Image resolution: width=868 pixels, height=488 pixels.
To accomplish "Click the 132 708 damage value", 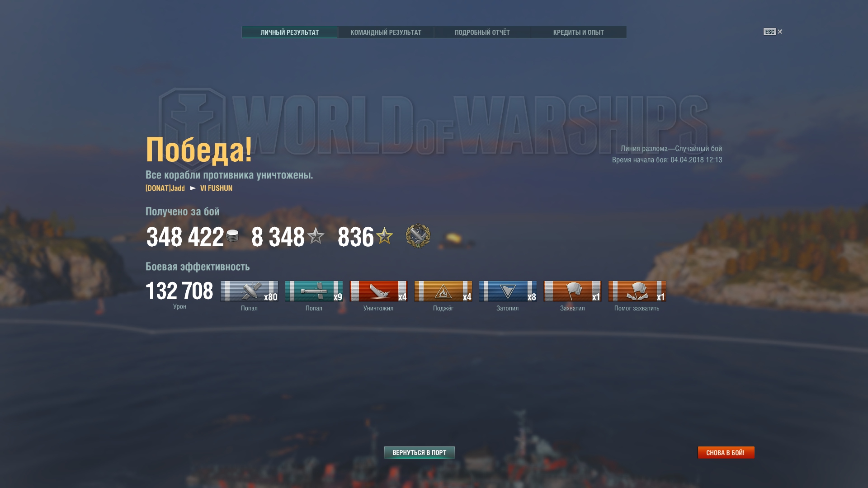I will (x=179, y=291).
